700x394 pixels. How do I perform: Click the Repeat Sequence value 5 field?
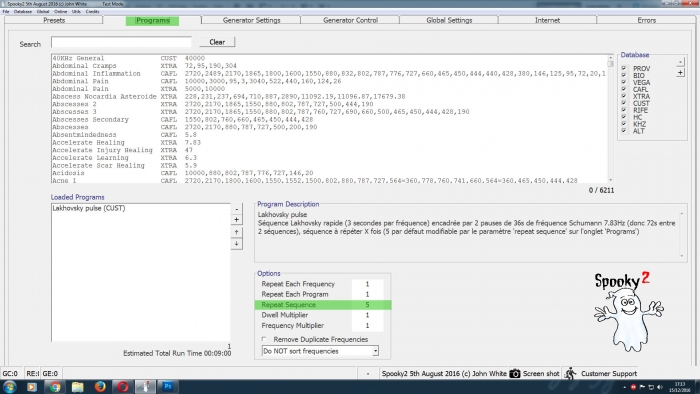pyautogui.click(x=367, y=305)
